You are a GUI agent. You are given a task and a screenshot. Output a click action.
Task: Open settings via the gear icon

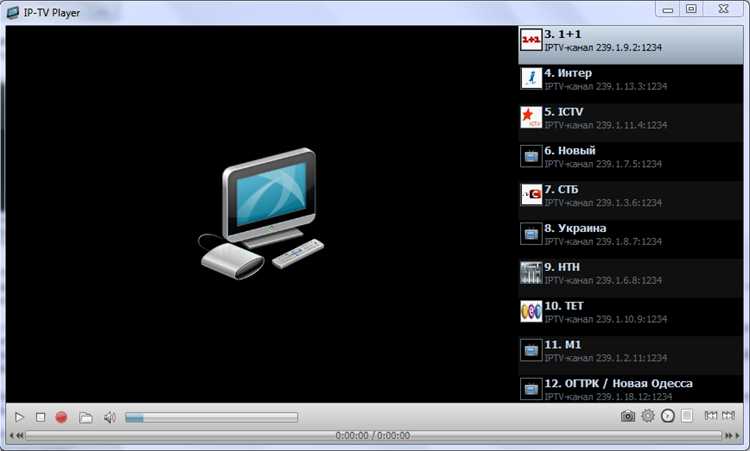coord(648,416)
